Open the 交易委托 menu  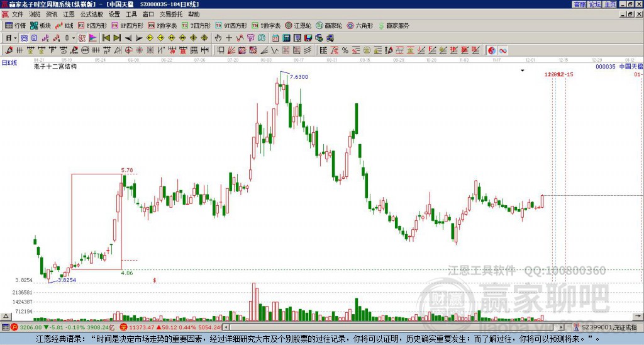coord(171,14)
